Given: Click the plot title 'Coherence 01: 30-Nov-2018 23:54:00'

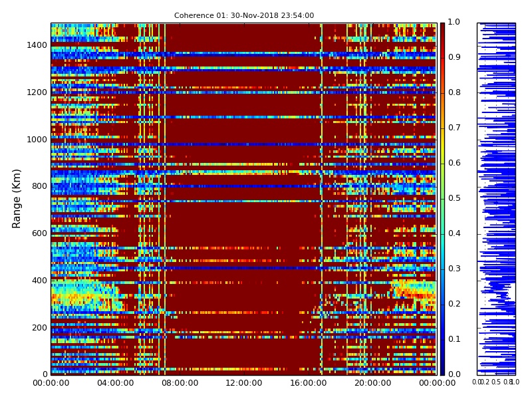Looking at the screenshot, I should [x=244, y=15].
